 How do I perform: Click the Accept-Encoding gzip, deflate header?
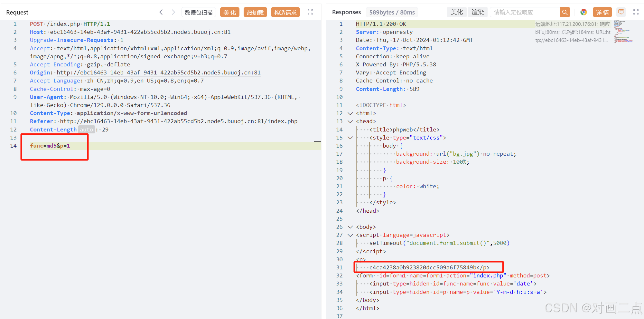pyautogui.click(x=80, y=64)
